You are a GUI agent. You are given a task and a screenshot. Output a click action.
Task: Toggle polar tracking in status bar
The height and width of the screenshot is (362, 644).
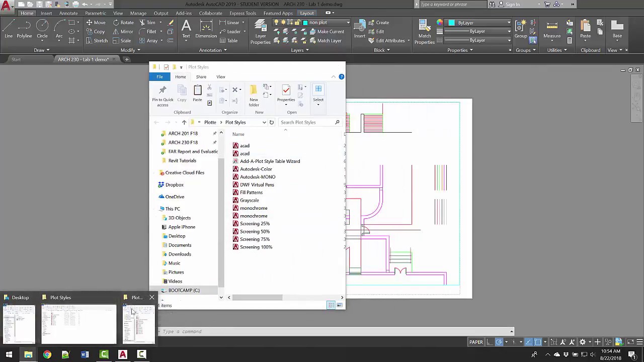(x=499, y=342)
